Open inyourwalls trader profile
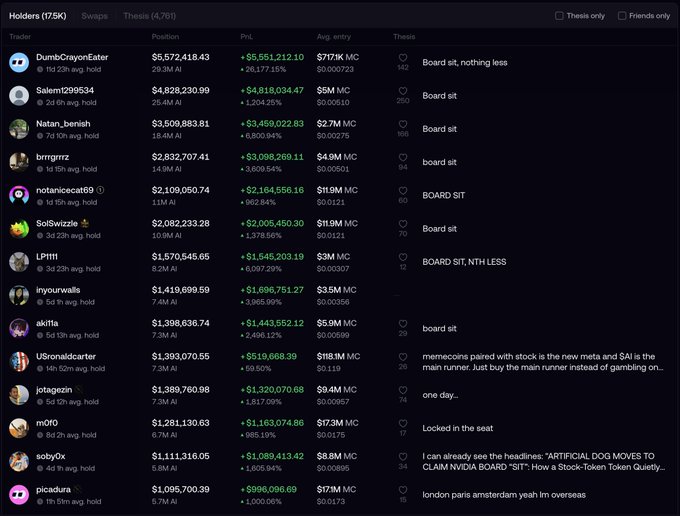 [58, 290]
